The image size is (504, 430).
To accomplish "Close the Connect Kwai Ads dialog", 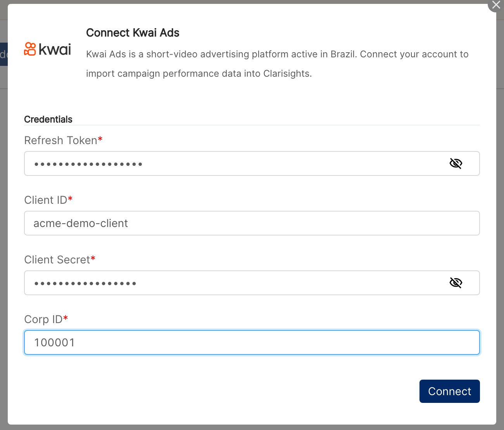I will (496, 5).
